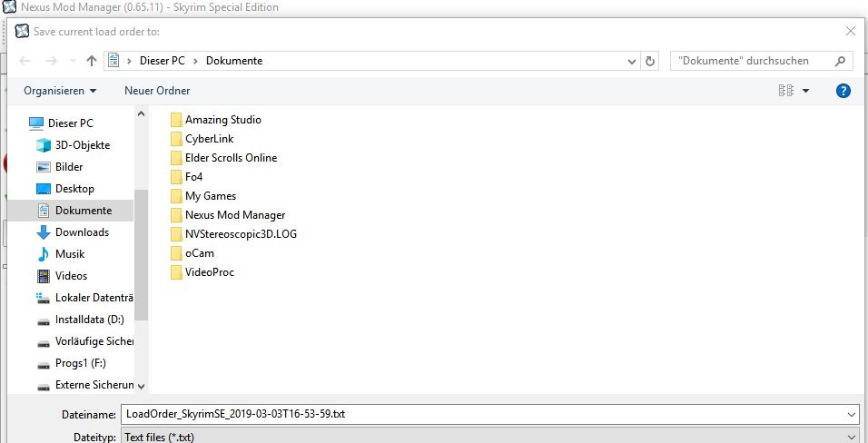Image resolution: width=868 pixels, height=443 pixels.
Task: Click the change view layout icon
Action: pyautogui.click(x=786, y=91)
